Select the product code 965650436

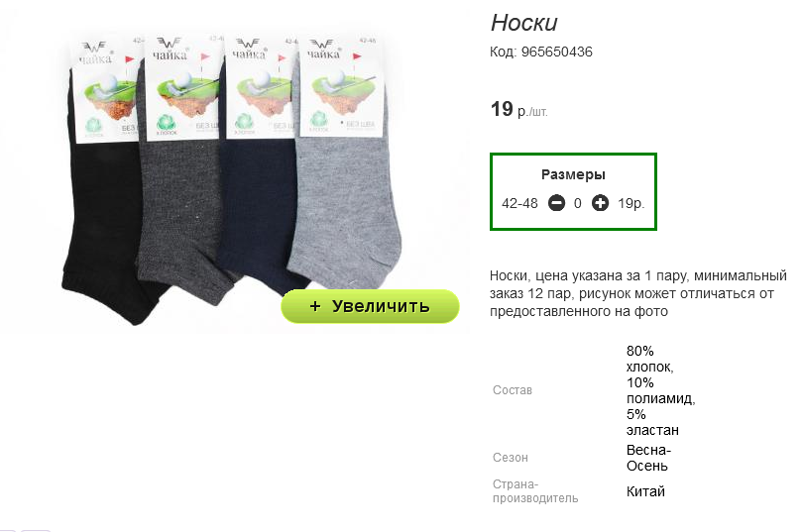(x=557, y=52)
